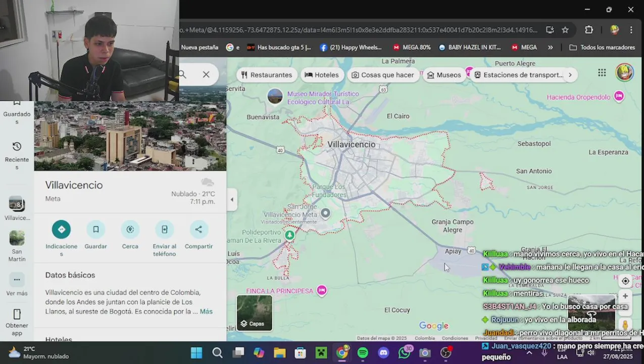Open File Explorer from taskbar
Screen dimensions: 644x364
point(279,353)
